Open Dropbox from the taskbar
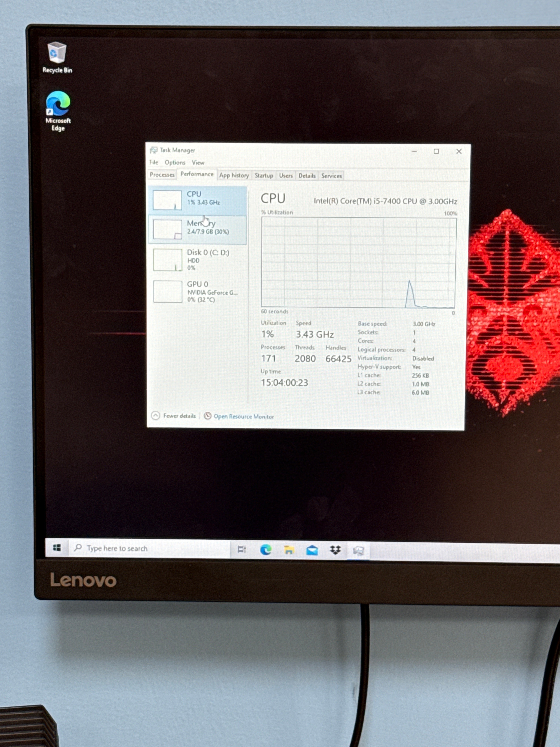The image size is (560, 747). pyautogui.click(x=335, y=550)
